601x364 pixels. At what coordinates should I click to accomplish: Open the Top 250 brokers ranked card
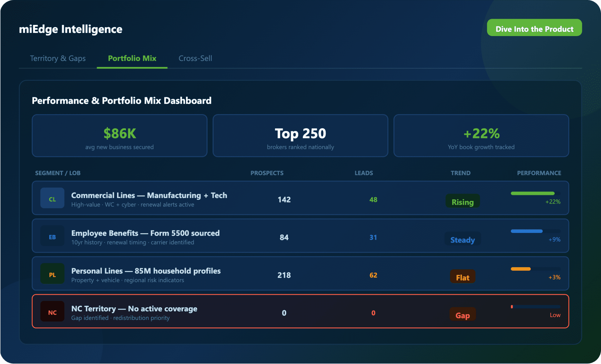tap(300, 136)
